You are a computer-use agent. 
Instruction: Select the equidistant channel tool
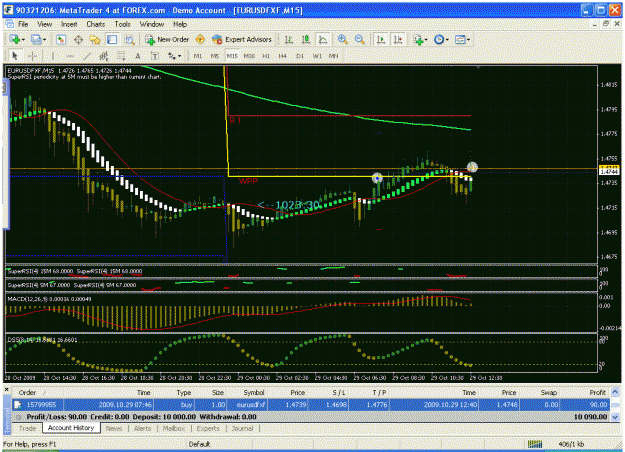104,56
